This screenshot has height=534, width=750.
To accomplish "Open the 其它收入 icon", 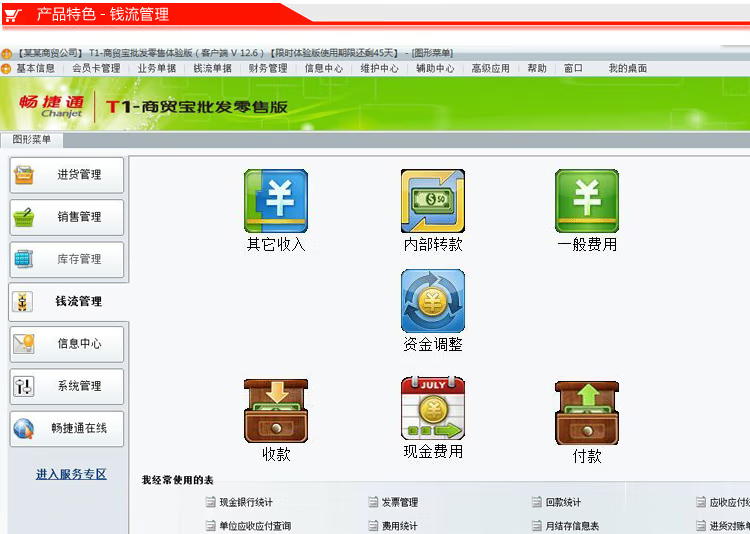I will coord(276,201).
